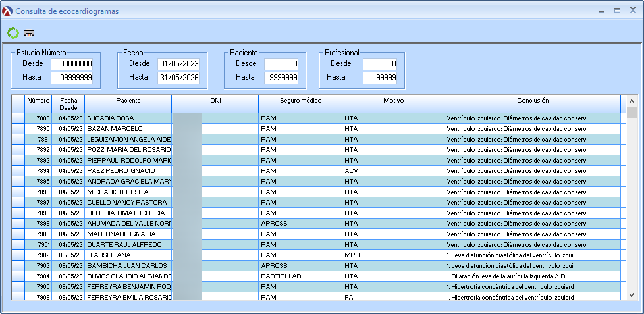
Task: Click the Hipertrofia concéntrica conclusion in row 7905
Action: click(510, 286)
